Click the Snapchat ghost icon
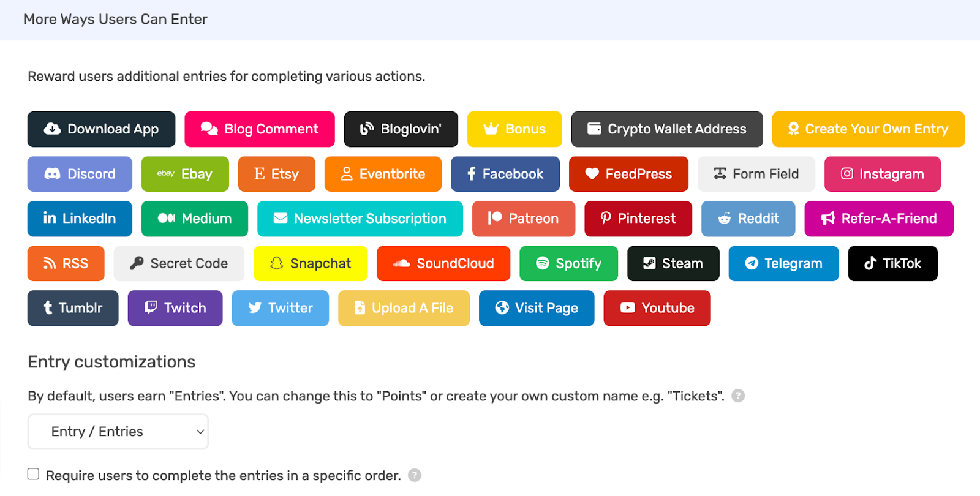 pyautogui.click(x=277, y=263)
